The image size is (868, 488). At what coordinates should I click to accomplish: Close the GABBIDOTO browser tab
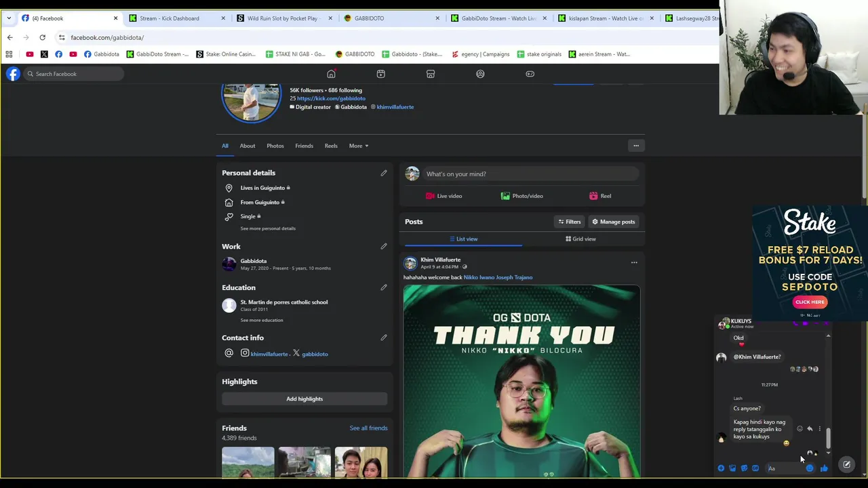[437, 18]
